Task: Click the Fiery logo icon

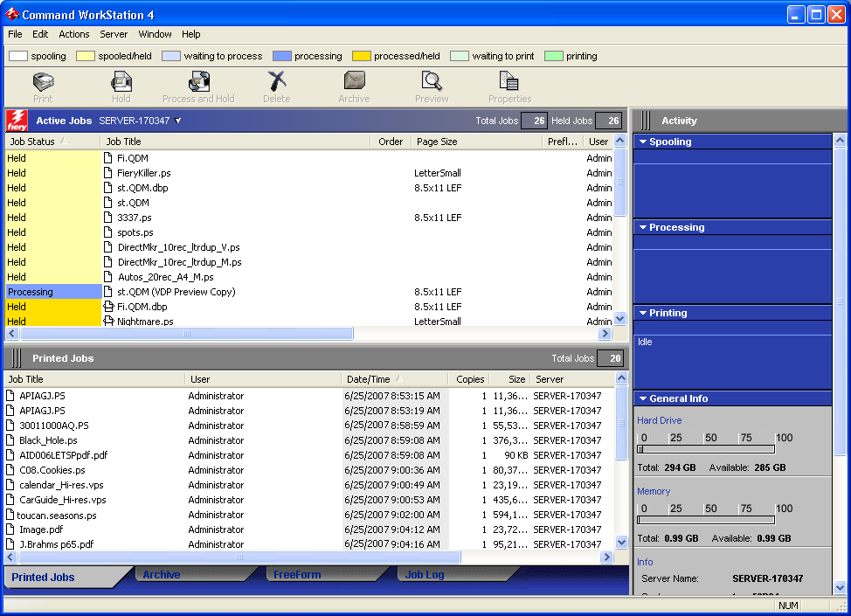Action: (x=17, y=121)
